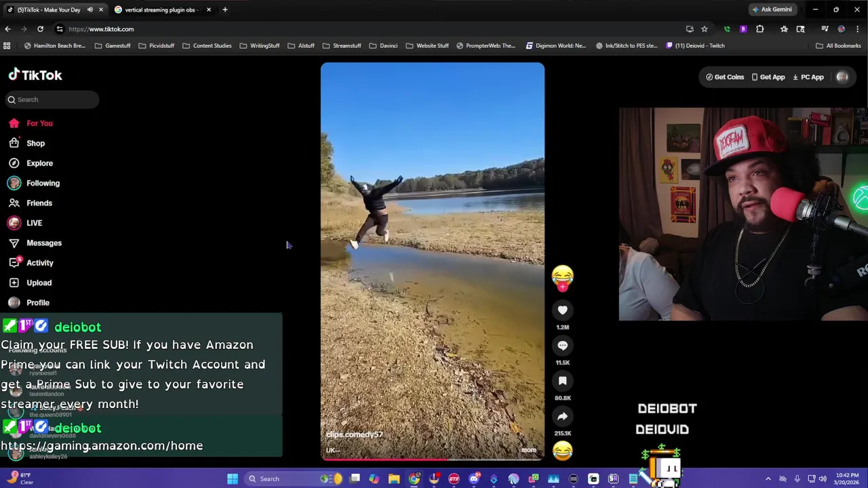This screenshot has height=488, width=868.
Task: Open the Shop page in sidebar
Action: (x=27, y=143)
